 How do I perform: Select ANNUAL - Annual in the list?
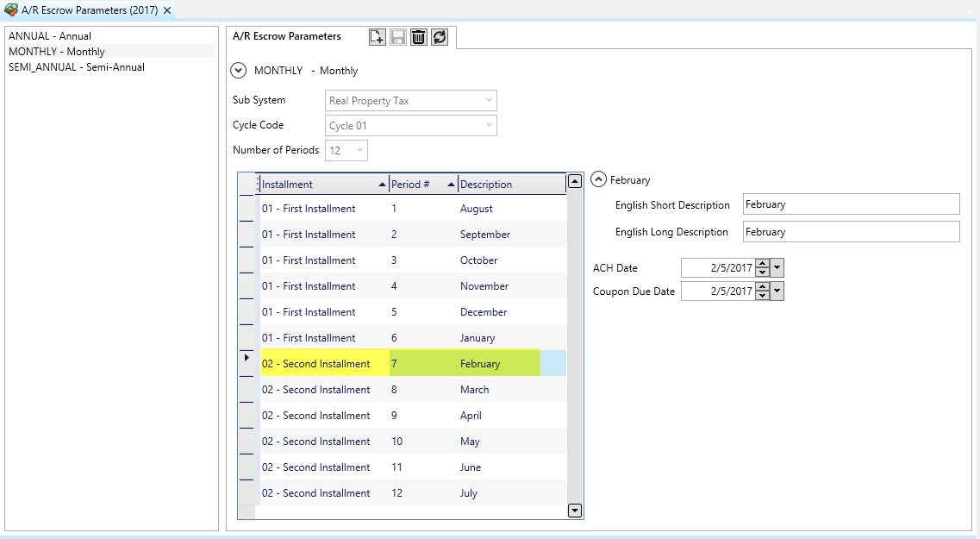(x=50, y=36)
